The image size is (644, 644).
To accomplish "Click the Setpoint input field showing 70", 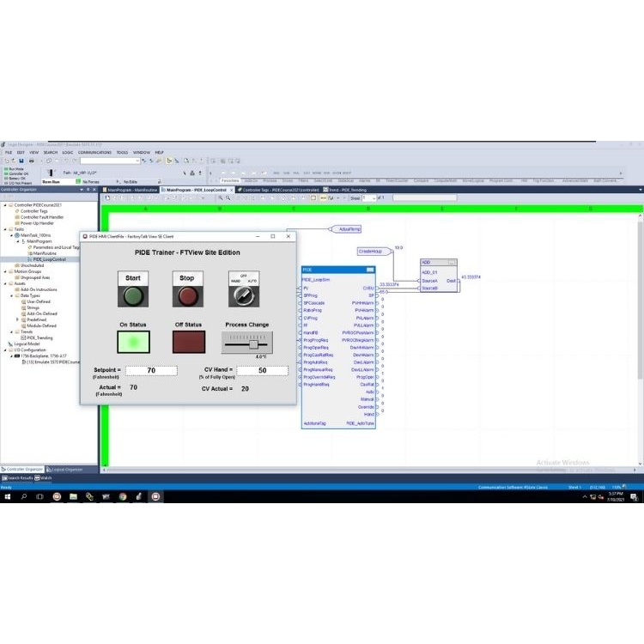I will 151,370.
